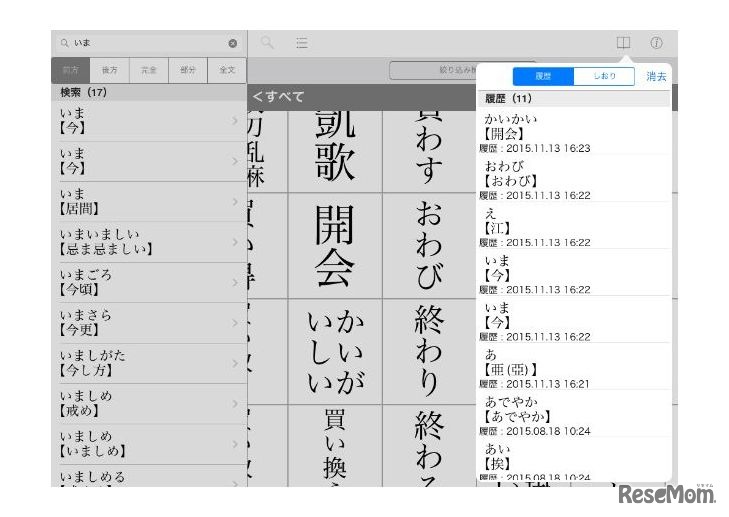Open the chevron for いまいましい【忌ま忌ましい】
The image size is (729, 517).
click(235, 242)
